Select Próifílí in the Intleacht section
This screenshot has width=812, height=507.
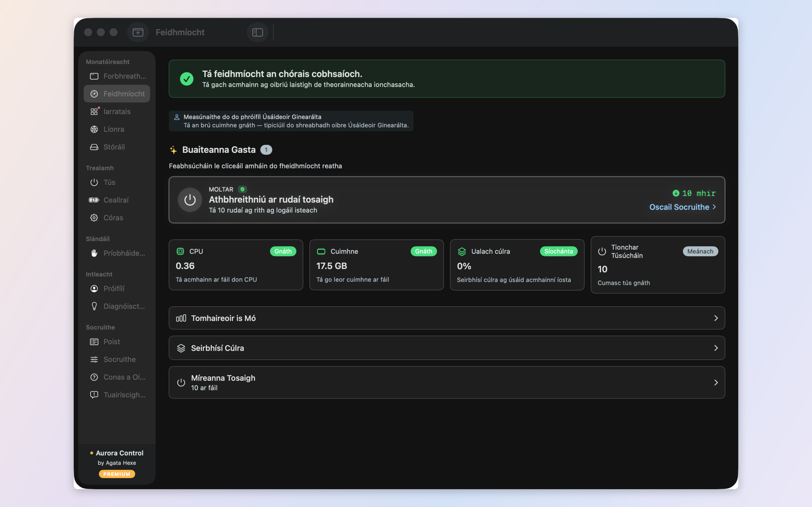pos(117,289)
